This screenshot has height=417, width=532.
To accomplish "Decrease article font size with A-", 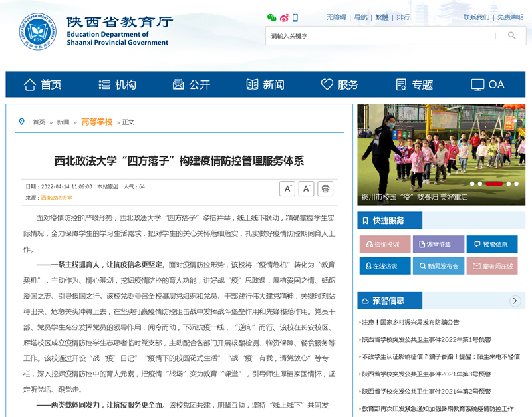I will coord(306,188).
